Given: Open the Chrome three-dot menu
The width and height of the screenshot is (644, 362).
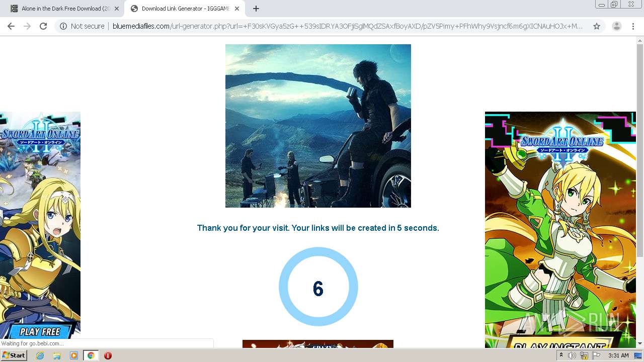Looking at the screenshot, I should pyautogui.click(x=633, y=26).
